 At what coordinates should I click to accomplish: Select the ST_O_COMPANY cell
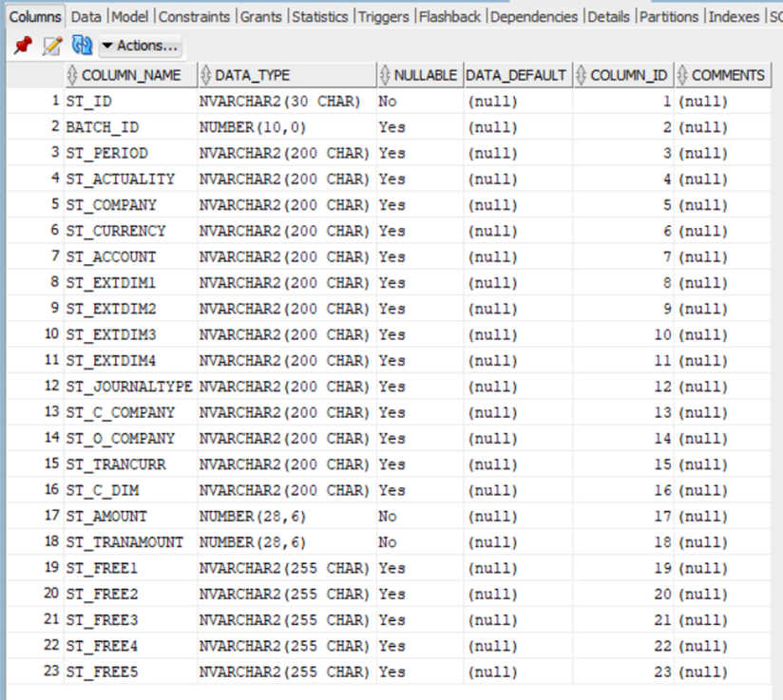tap(131, 439)
